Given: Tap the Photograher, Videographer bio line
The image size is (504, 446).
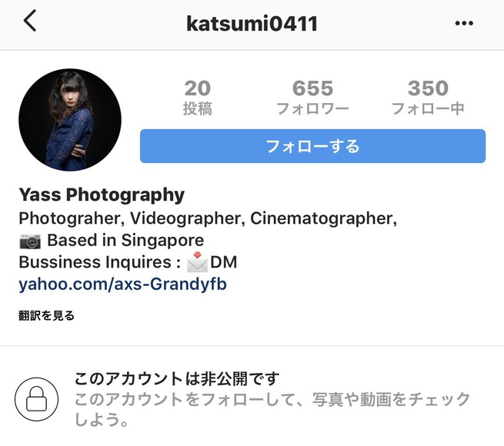Looking at the screenshot, I should [x=208, y=218].
